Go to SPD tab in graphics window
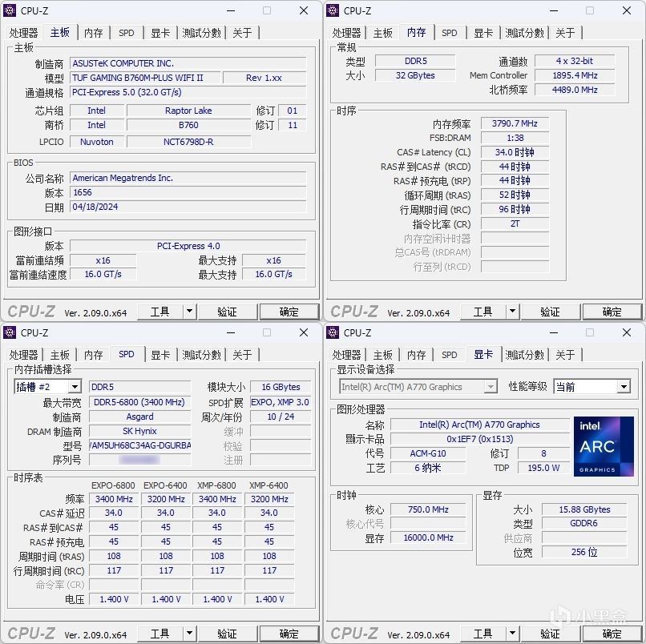Screen dimensions: 646x644 450,355
